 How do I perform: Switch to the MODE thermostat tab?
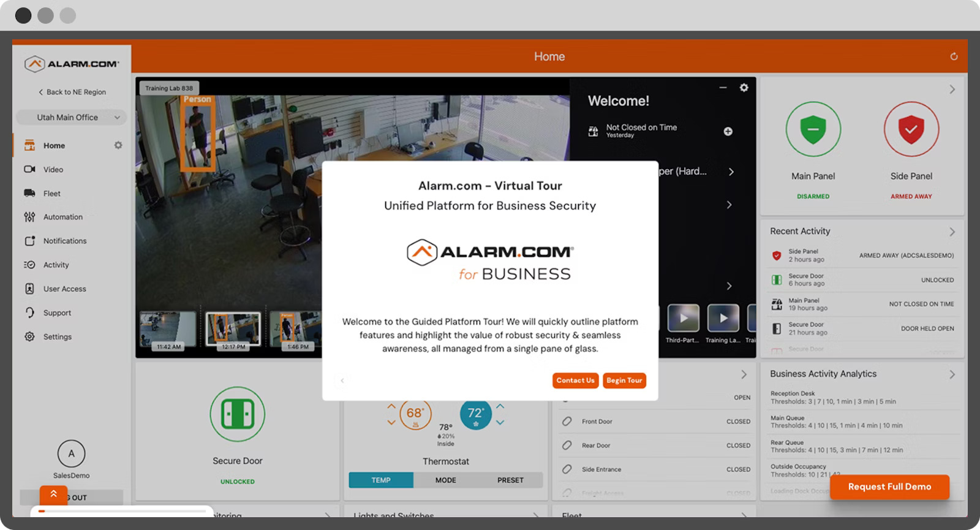(446, 480)
